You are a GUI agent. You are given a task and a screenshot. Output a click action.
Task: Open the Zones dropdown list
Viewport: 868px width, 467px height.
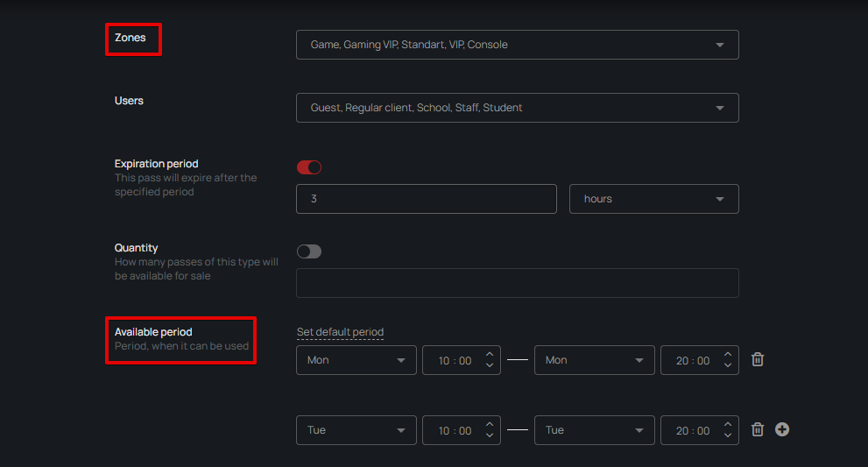pyautogui.click(x=517, y=45)
